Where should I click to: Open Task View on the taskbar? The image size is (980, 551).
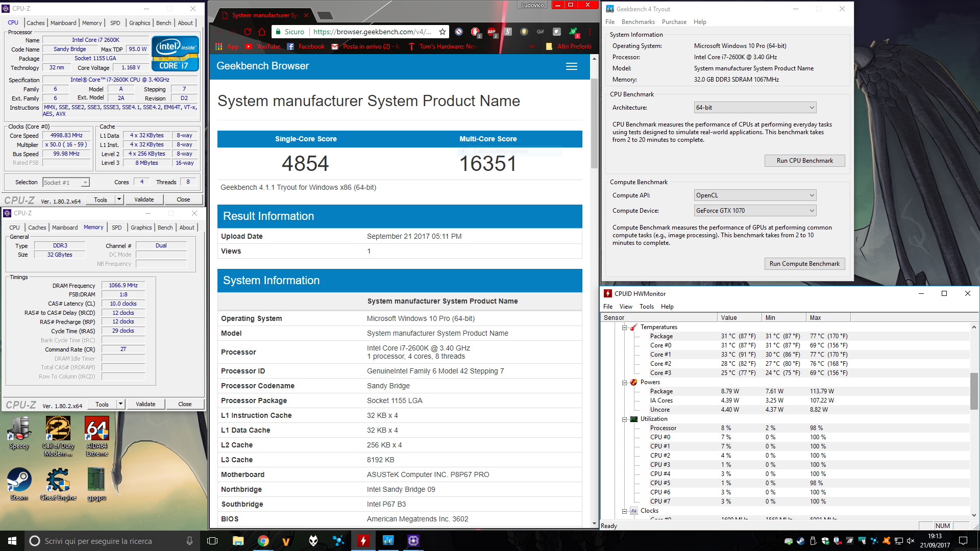(x=212, y=541)
